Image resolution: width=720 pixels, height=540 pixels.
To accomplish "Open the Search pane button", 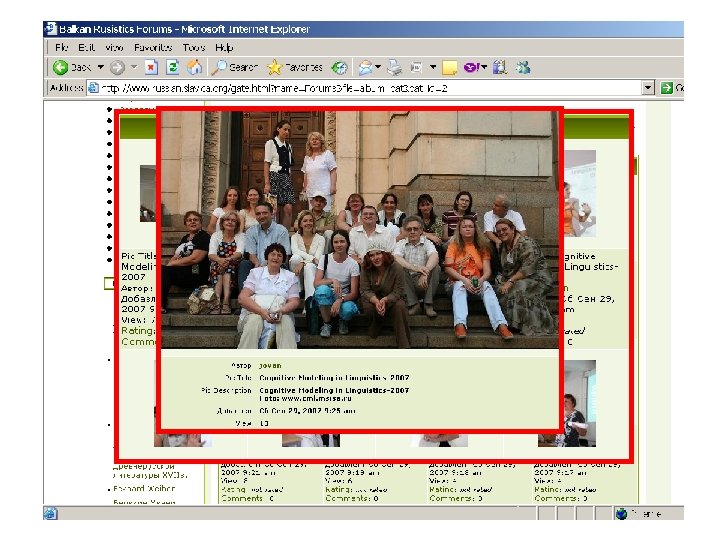I will pyautogui.click(x=234, y=68).
